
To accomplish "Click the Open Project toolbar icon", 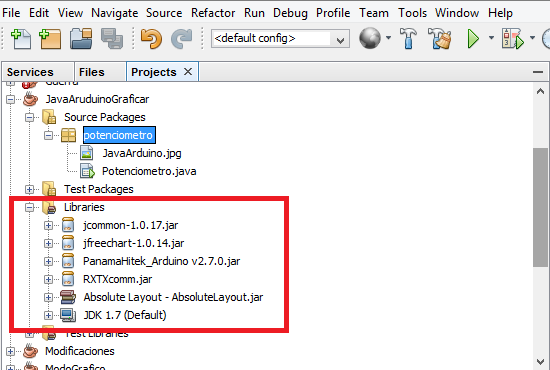I will (81, 39).
